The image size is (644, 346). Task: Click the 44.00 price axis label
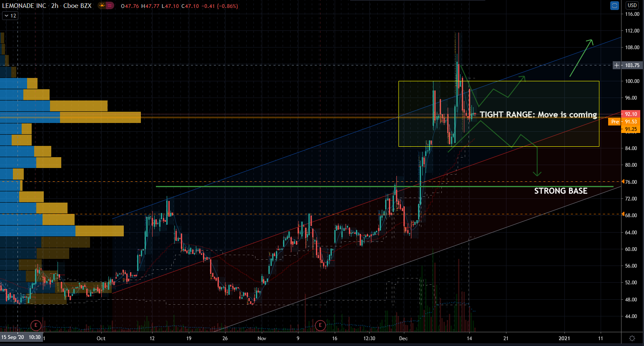tap(631, 316)
